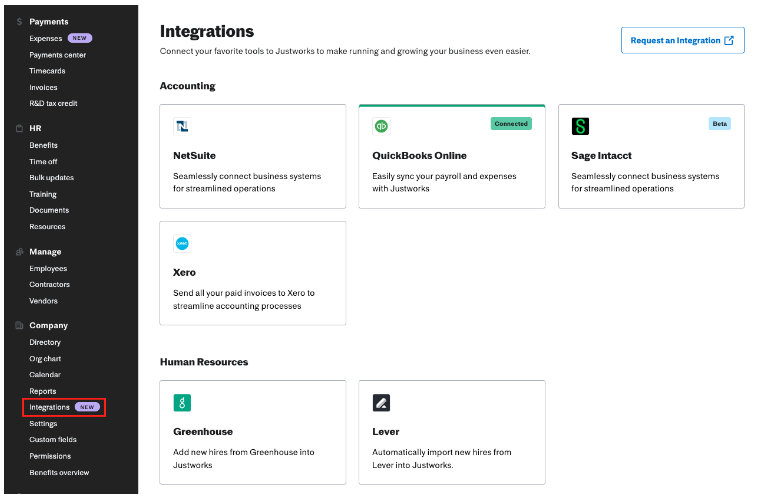757x498 pixels.
Task: Open Invoices in the sidebar
Action: click(43, 87)
